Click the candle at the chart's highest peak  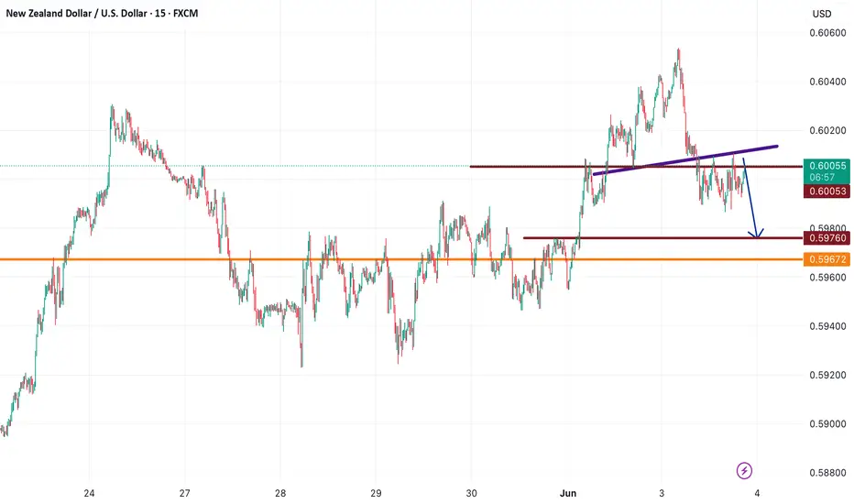679,54
